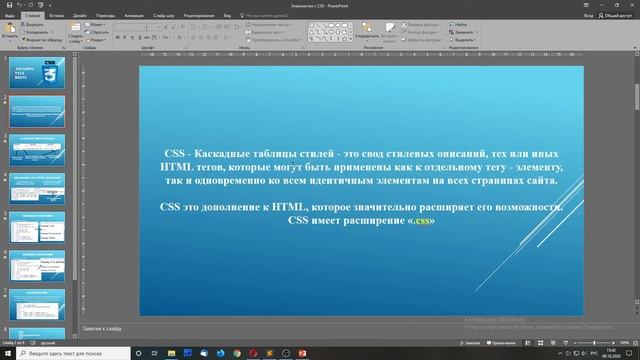Open font name combo box
The height and width of the screenshot is (360, 640).
[x=129, y=27]
